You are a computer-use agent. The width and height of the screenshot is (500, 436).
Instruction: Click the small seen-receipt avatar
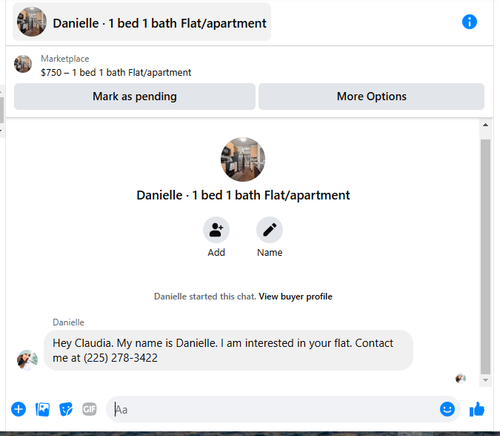point(461,379)
